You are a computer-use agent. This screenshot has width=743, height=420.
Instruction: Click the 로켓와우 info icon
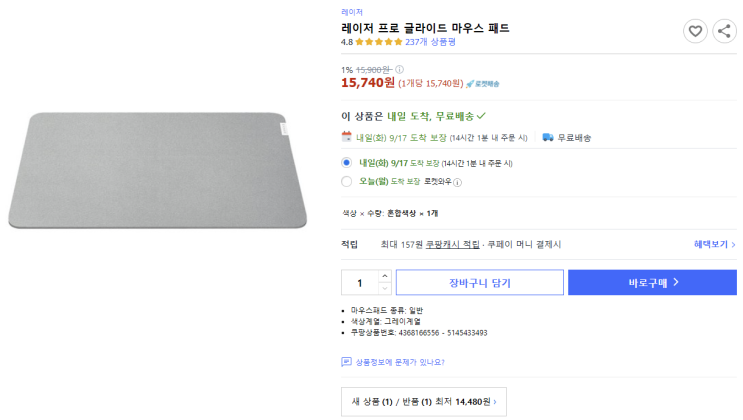click(x=458, y=182)
